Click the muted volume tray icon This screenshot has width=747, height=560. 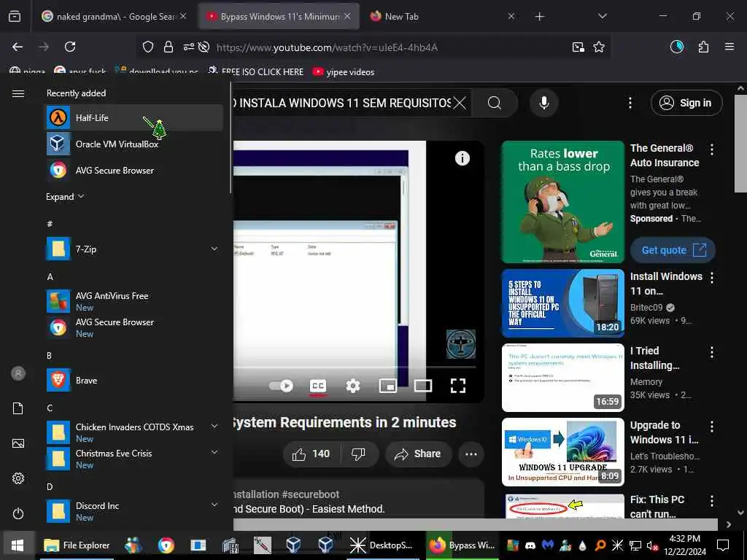click(x=651, y=545)
